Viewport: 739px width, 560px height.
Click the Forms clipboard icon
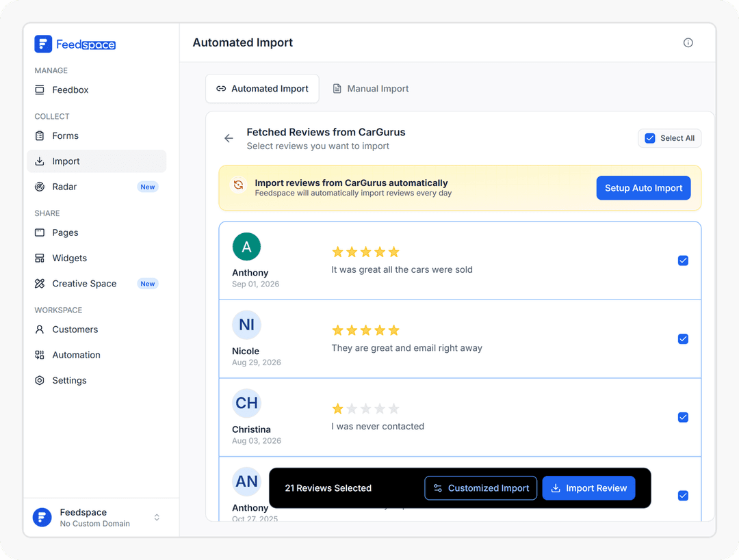coord(40,136)
